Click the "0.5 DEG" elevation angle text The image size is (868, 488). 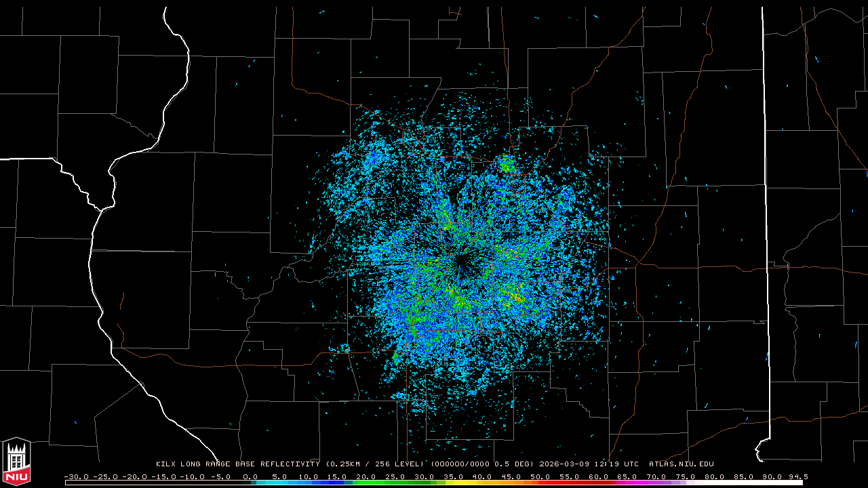[x=514, y=464]
